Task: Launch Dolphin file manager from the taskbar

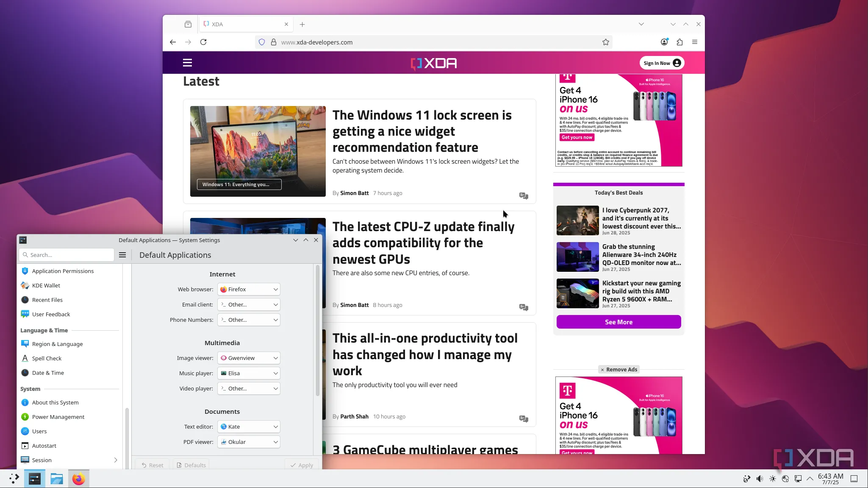Action: coord(56,479)
